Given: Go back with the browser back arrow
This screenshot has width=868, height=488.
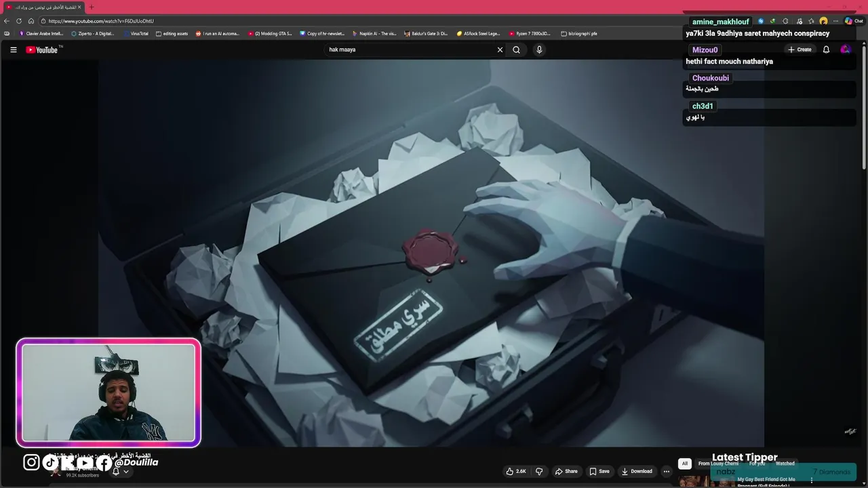Looking at the screenshot, I should (7, 21).
